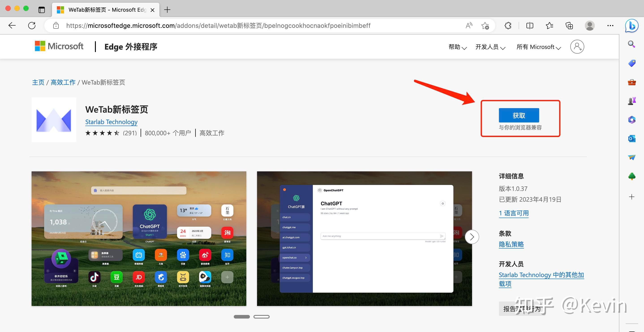Open Collections toolbar icon
This screenshot has height=332, width=644.
click(569, 26)
